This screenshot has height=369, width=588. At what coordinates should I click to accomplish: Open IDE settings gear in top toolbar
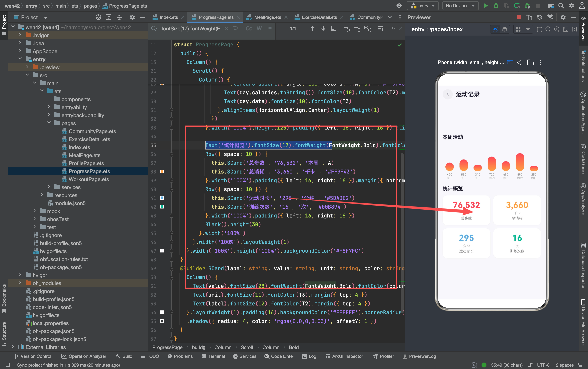[572, 6]
